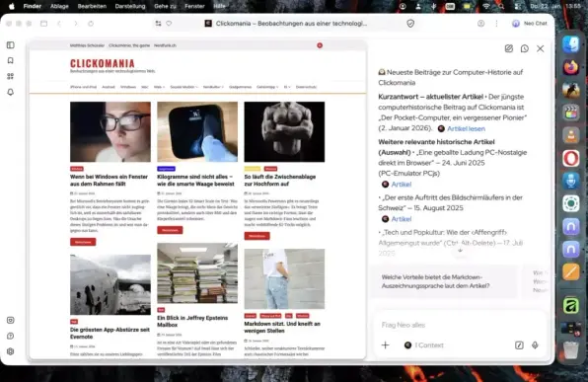Viewport: 588px width, 382px height.
Task: Go back with the left arrow
Action: click(59, 24)
